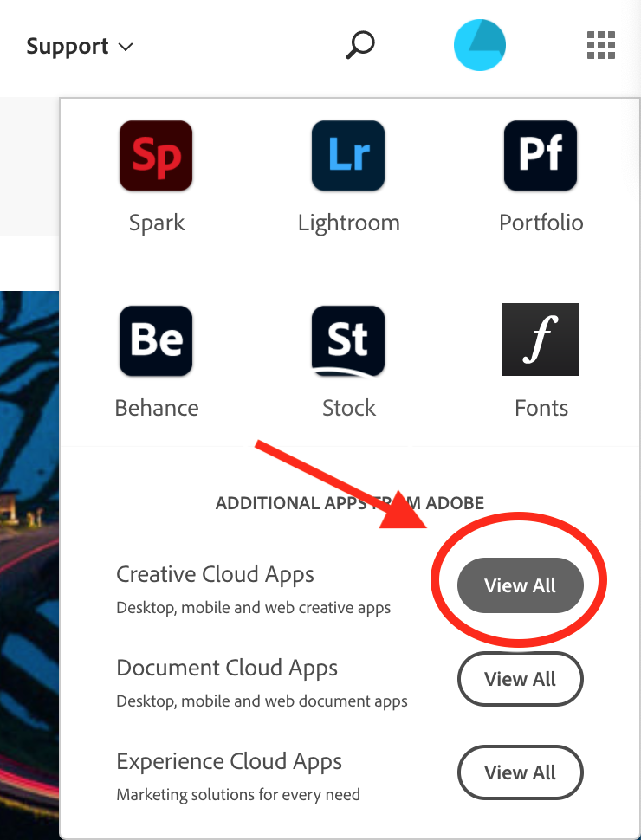641x840 pixels.
Task: Click the Behance label text
Action: 157,408
